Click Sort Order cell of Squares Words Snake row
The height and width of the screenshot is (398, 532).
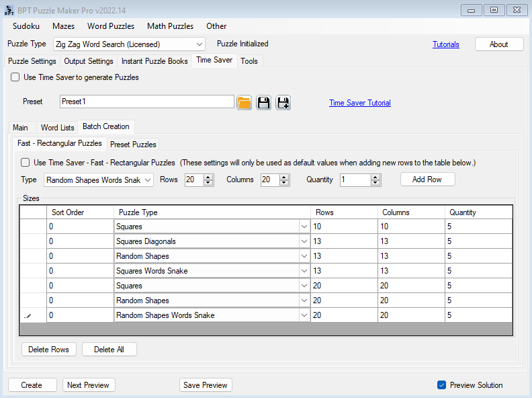click(80, 271)
